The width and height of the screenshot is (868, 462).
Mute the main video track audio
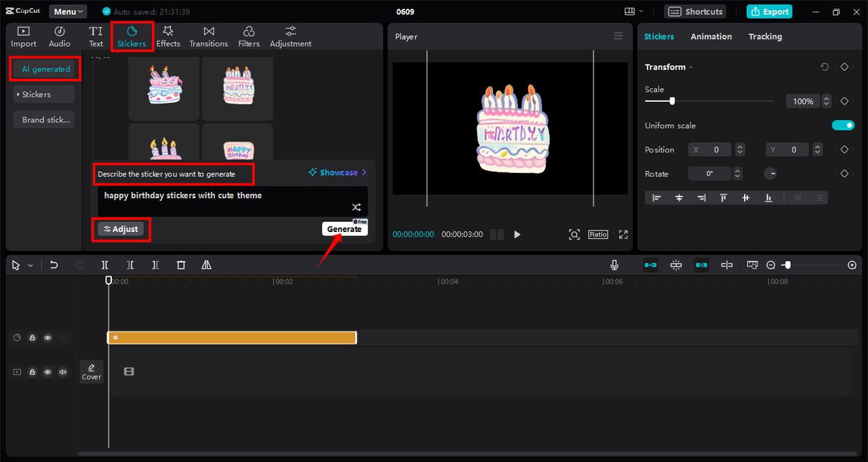click(63, 372)
